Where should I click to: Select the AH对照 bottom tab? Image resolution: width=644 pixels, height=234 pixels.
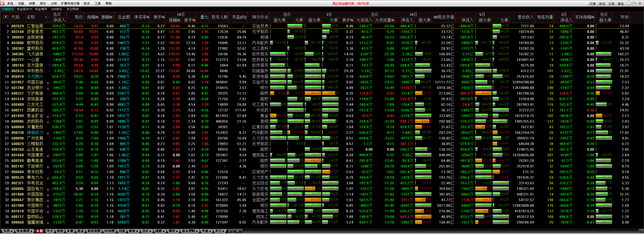(110, 231)
